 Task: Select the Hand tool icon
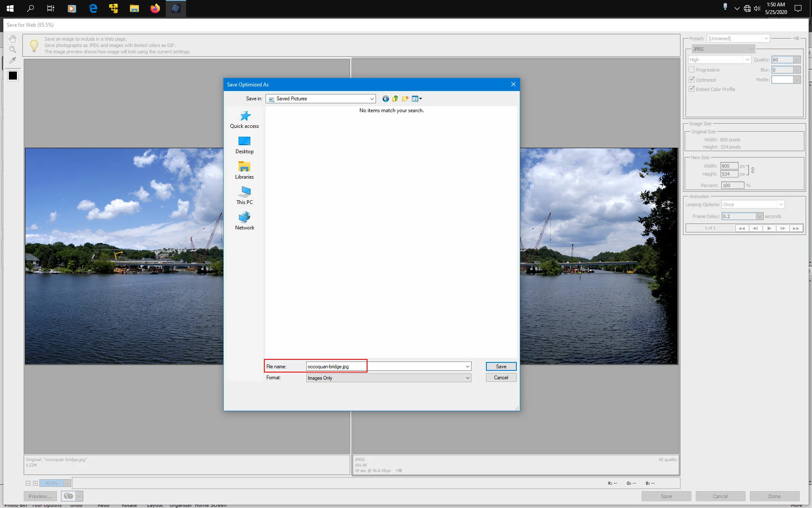click(x=13, y=39)
